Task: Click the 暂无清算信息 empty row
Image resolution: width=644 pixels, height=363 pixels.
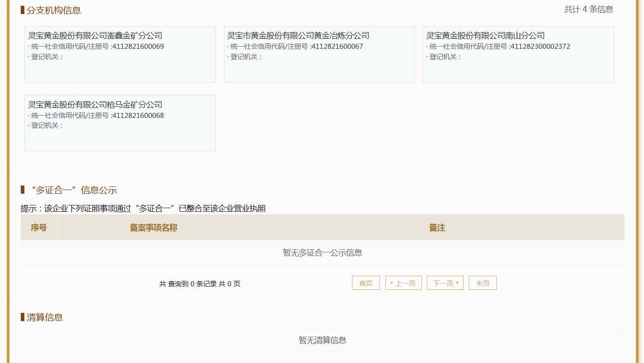Action: pyautogui.click(x=322, y=340)
